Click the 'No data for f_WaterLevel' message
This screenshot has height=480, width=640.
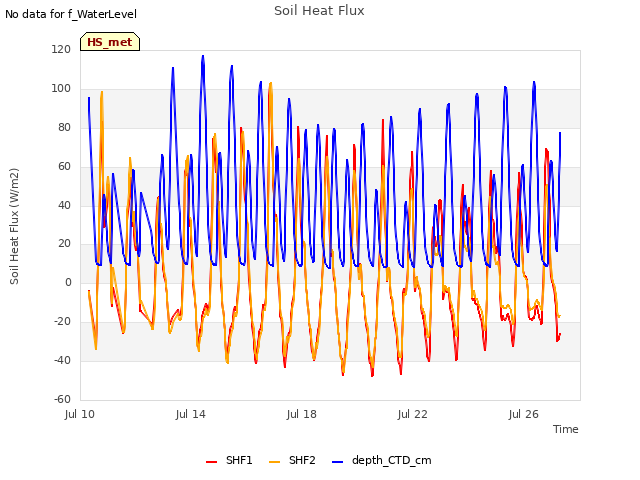pyautogui.click(x=71, y=14)
